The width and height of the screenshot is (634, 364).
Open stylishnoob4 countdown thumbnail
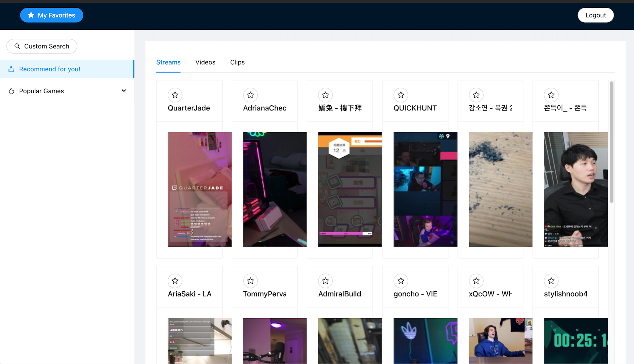coord(576,341)
